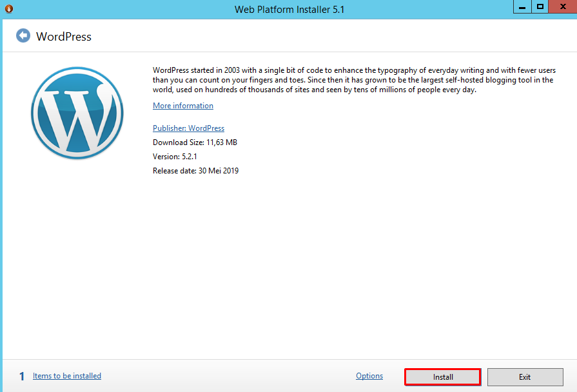577x392 pixels.
Task: Click the items count number 1
Action: point(22,376)
